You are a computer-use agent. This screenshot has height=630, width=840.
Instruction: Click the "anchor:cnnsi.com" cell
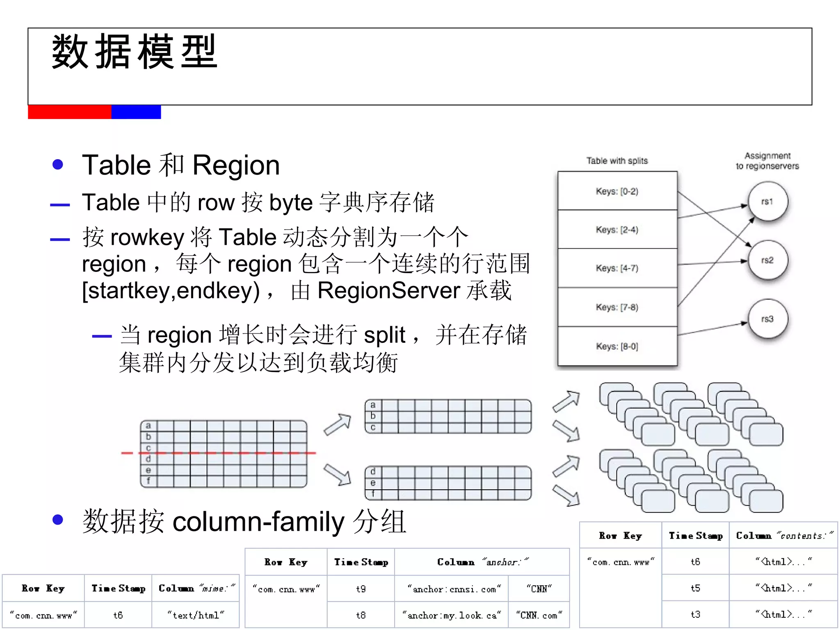pyautogui.click(x=452, y=589)
